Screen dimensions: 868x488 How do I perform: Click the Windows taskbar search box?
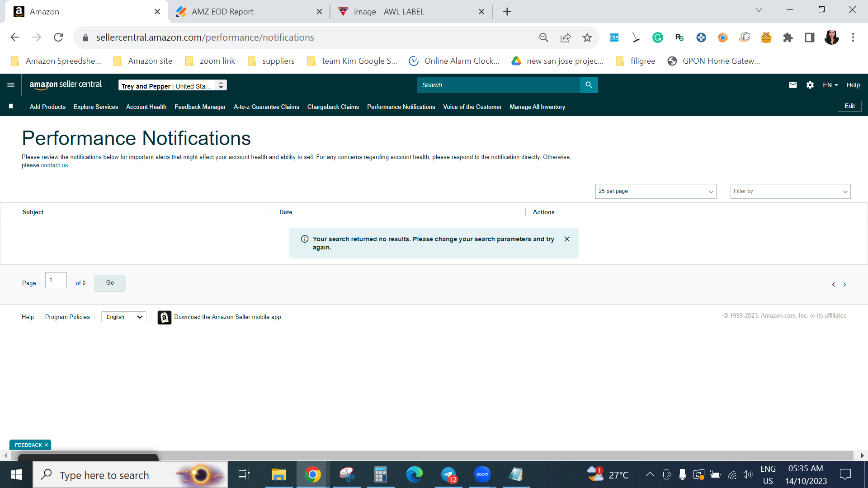(130, 474)
